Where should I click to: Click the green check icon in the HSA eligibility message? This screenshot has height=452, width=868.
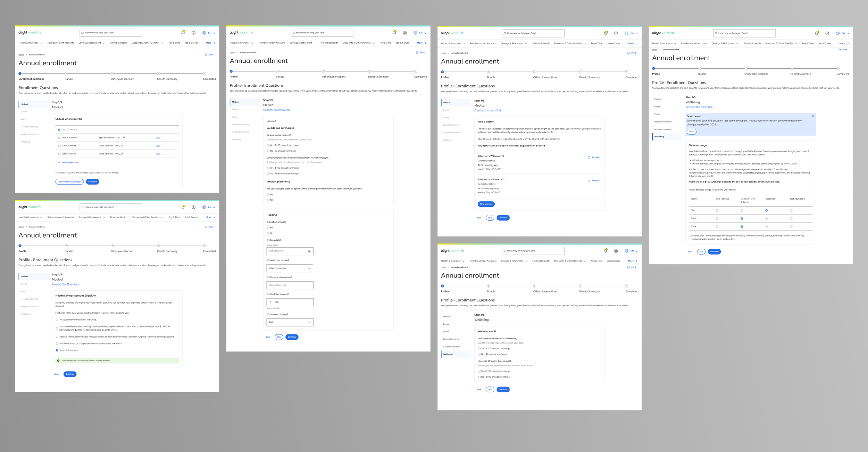58,360
